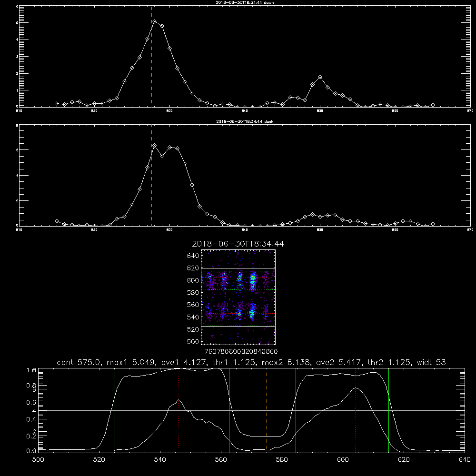Click the right green dashed line in the dusk plot
Viewport: 476px width, 476px height.
point(263,175)
